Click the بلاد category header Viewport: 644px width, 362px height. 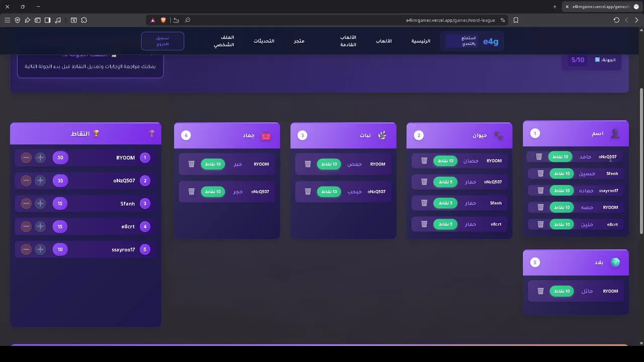tap(576, 262)
